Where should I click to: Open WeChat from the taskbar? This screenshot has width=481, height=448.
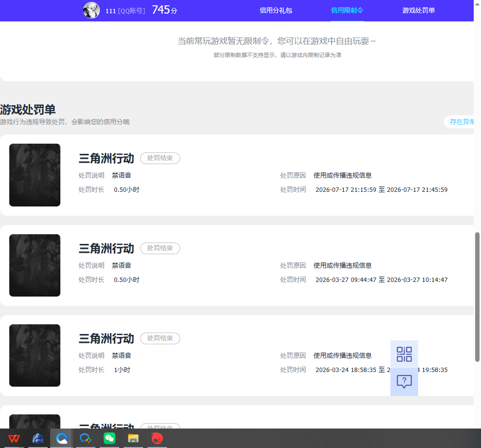point(110,438)
